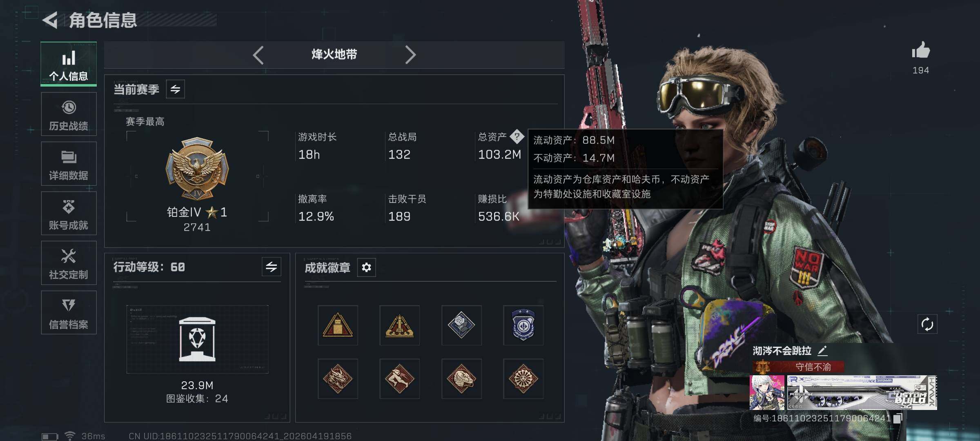Give a thumbs-up like to the profile

tap(920, 51)
